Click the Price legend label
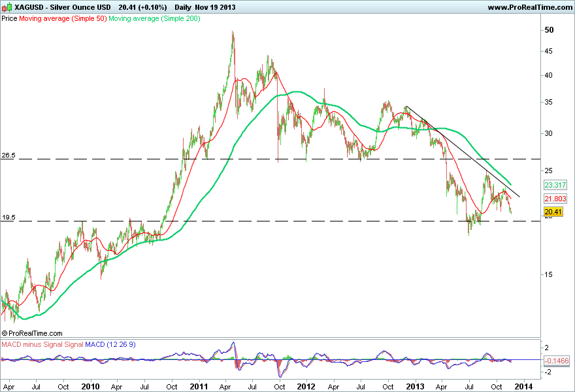Image resolution: width=575 pixels, height=392 pixels. (9, 18)
